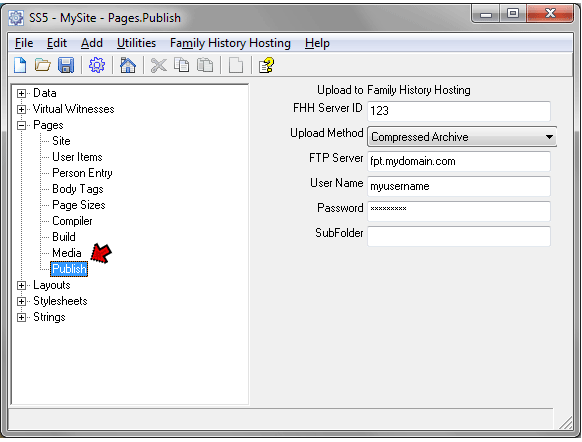Image resolution: width=582 pixels, height=442 pixels.
Task: Click the Open folder toolbar icon
Action: pyautogui.click(x=43, y=65)
